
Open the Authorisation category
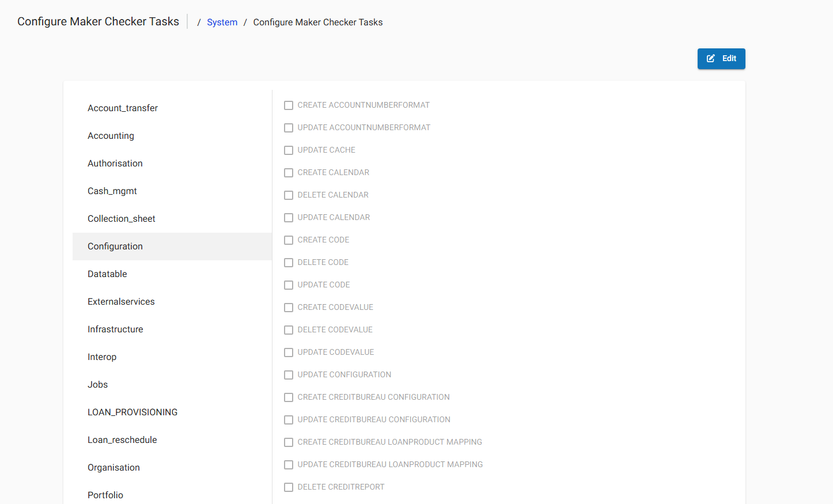pyautogui.click(x=115, y=163)
